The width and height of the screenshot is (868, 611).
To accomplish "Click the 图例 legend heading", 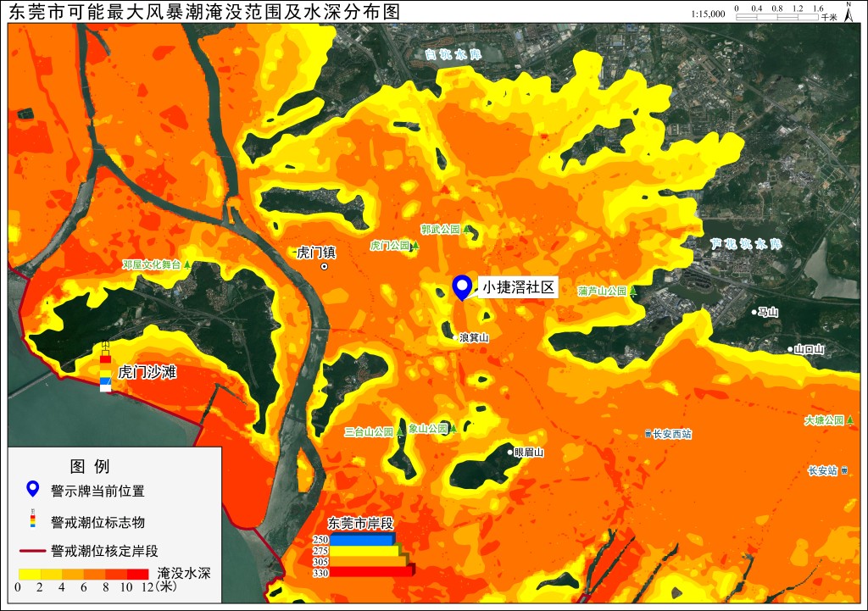I will pyautogui.click(x=90, y=466).
